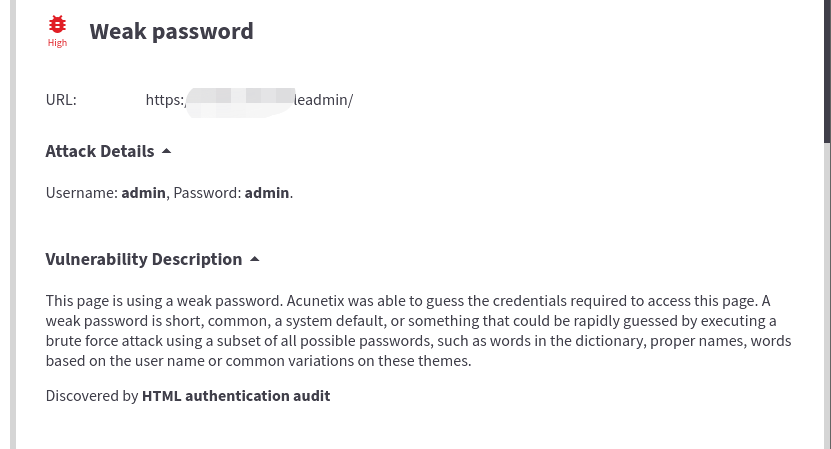Click the phrase brute force attack
The width and height of the screenshot is (831, 449).
click(x=97, y=340)
